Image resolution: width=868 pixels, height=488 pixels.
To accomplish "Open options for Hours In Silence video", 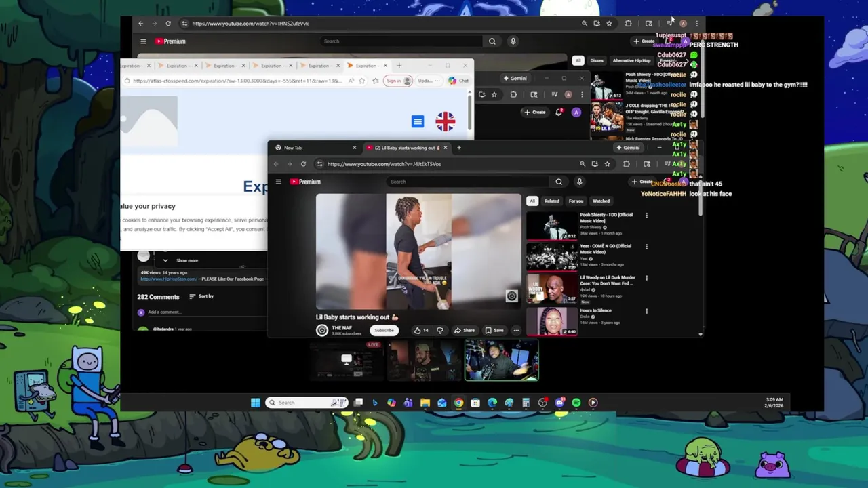I will (x=646, y=311).
